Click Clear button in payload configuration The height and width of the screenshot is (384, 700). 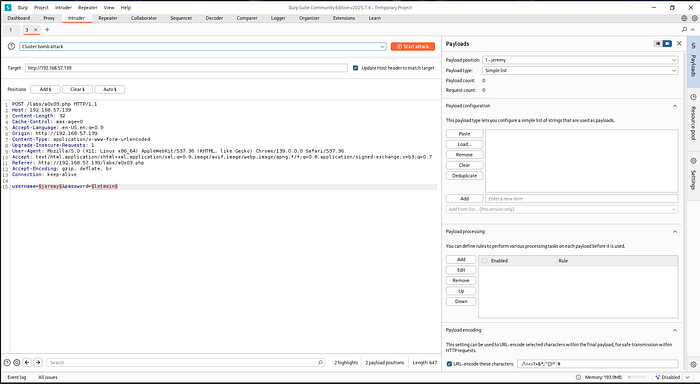point(464,165)
